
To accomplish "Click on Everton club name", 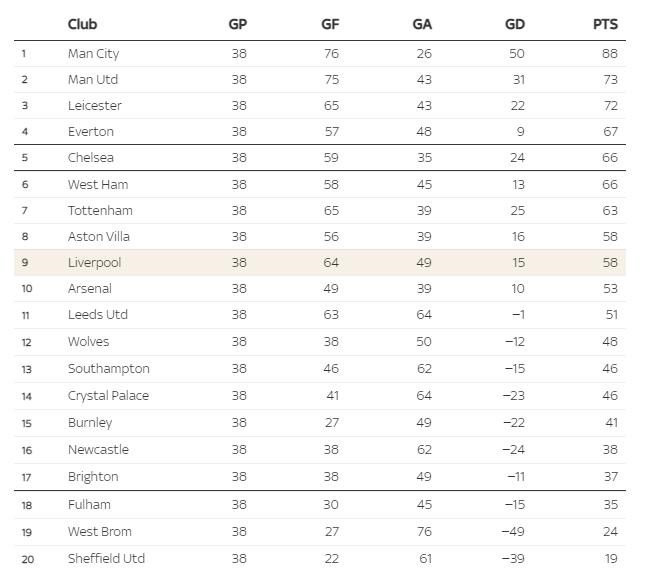I will 91,131.
